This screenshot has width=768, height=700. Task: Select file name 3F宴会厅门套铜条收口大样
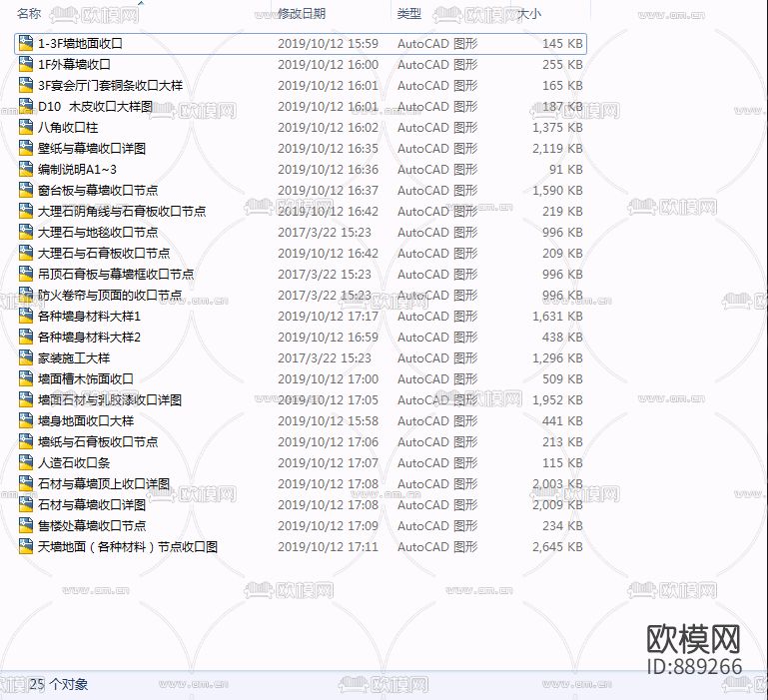coord(110,86)
